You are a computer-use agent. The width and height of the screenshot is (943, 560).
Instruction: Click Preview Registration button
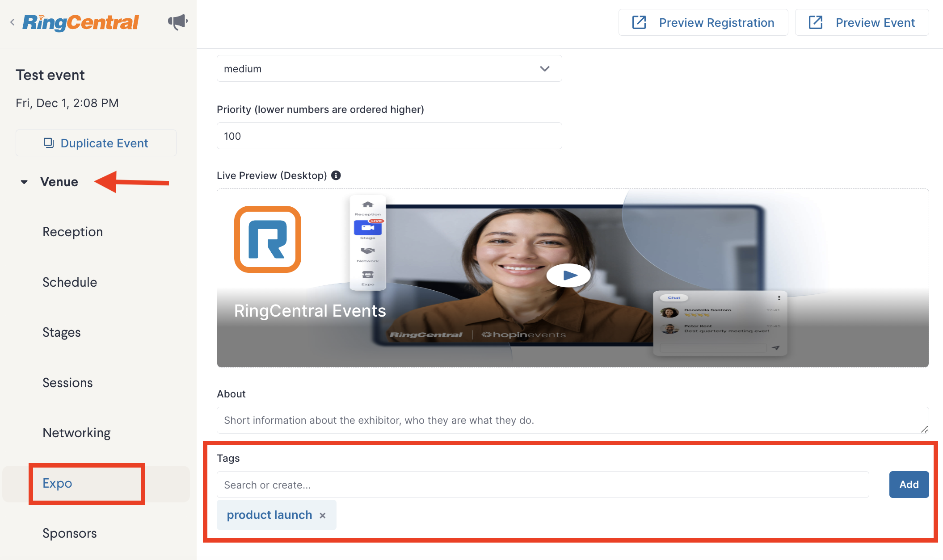[703, 22]
